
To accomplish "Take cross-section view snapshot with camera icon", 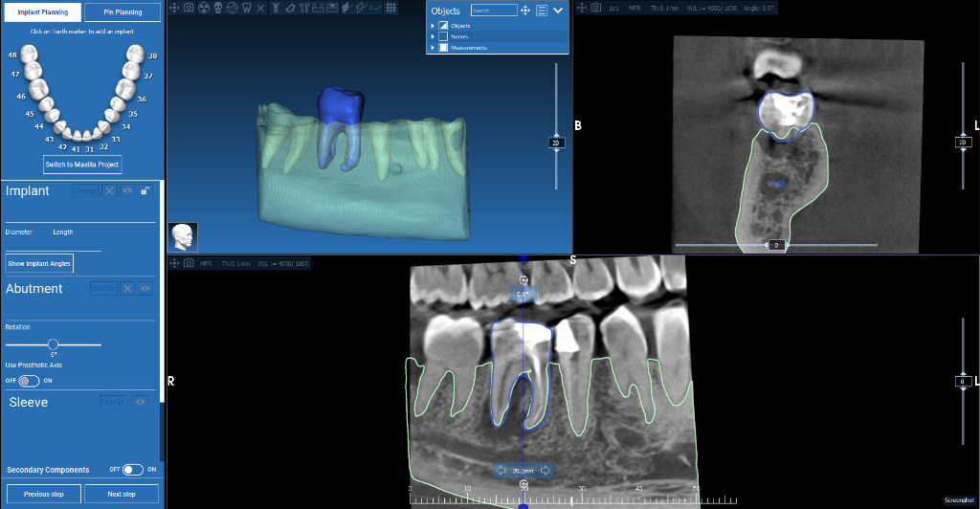I will [596, 8].
